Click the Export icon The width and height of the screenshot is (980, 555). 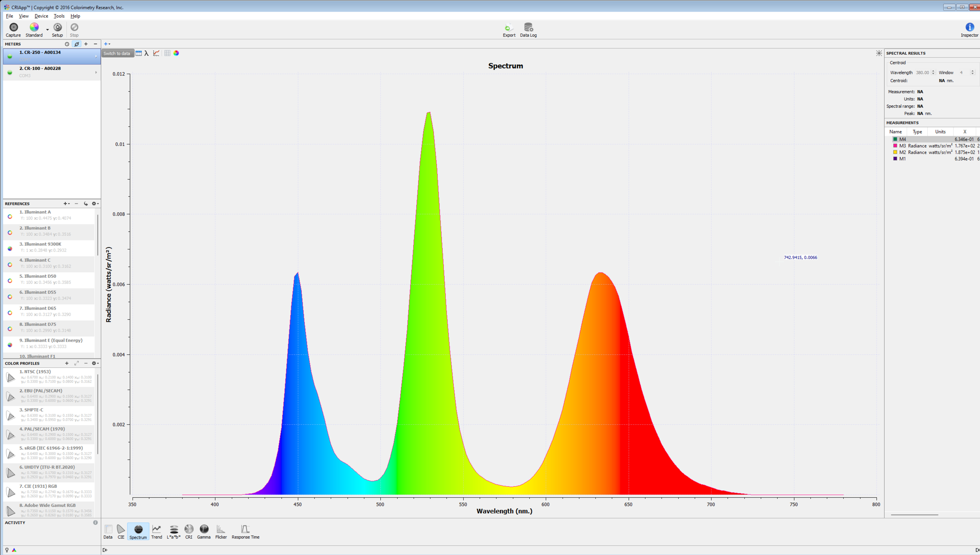(509, 28)
